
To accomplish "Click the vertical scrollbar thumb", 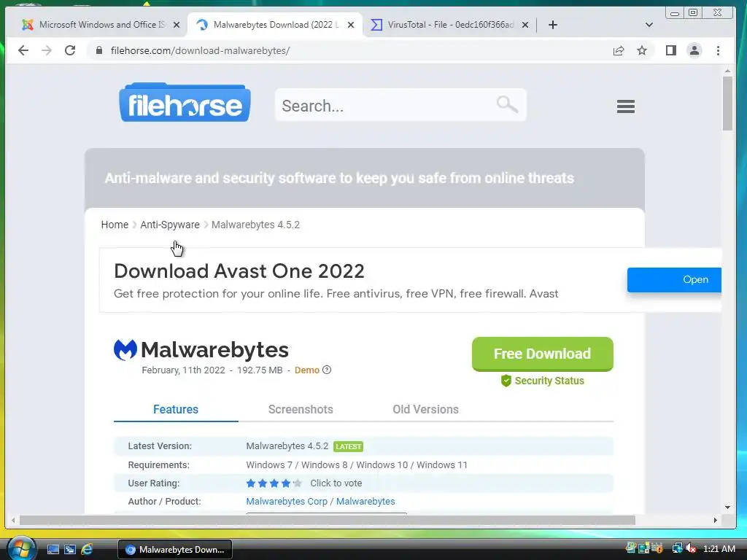I will click(727, 104).
